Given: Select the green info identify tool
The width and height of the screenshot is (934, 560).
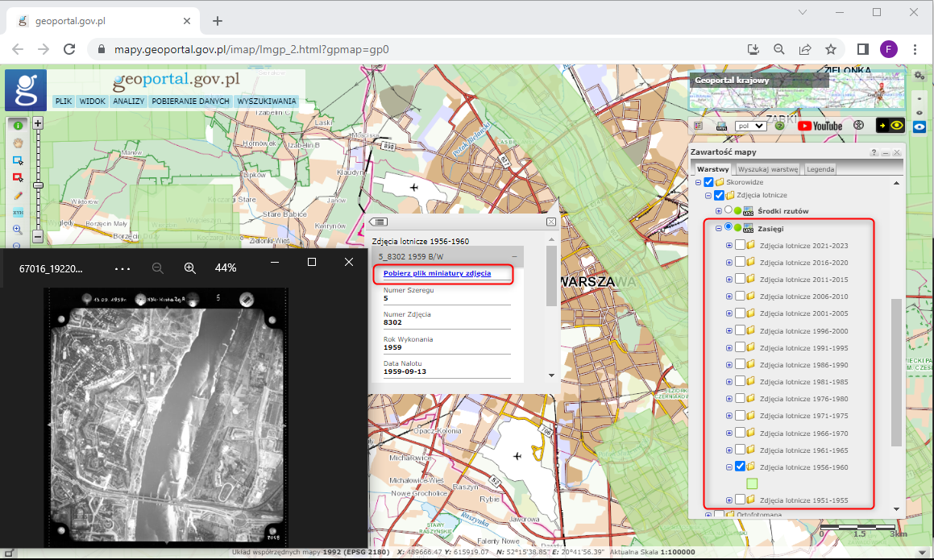Looking at the screenshot, I should [x=18, y=125].
